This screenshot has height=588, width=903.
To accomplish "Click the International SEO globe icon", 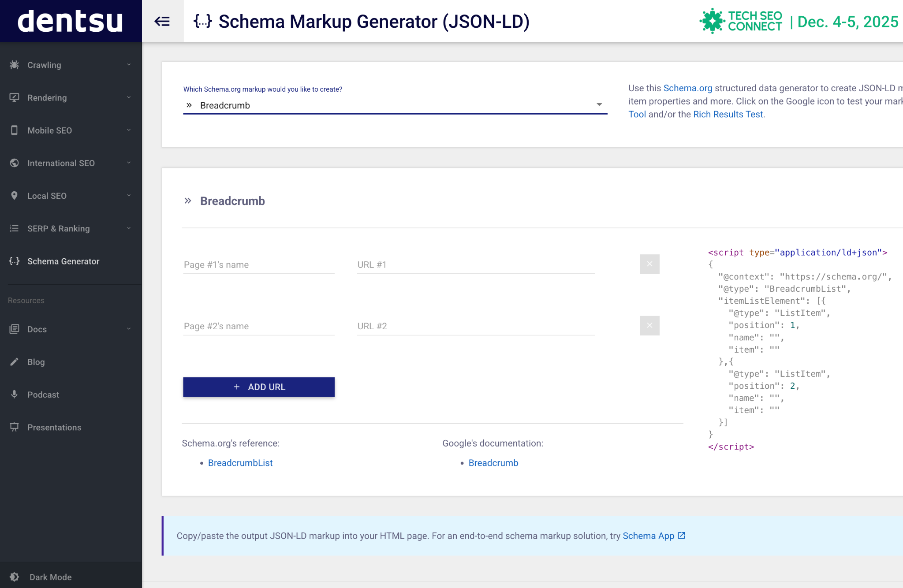I will [x=14, y=163].
